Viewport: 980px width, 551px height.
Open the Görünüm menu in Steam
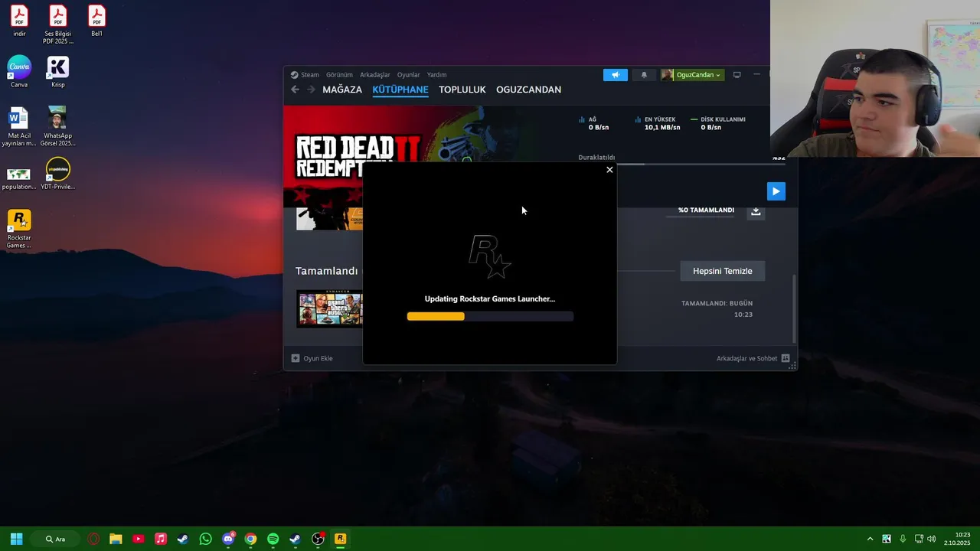pos(339,75)
